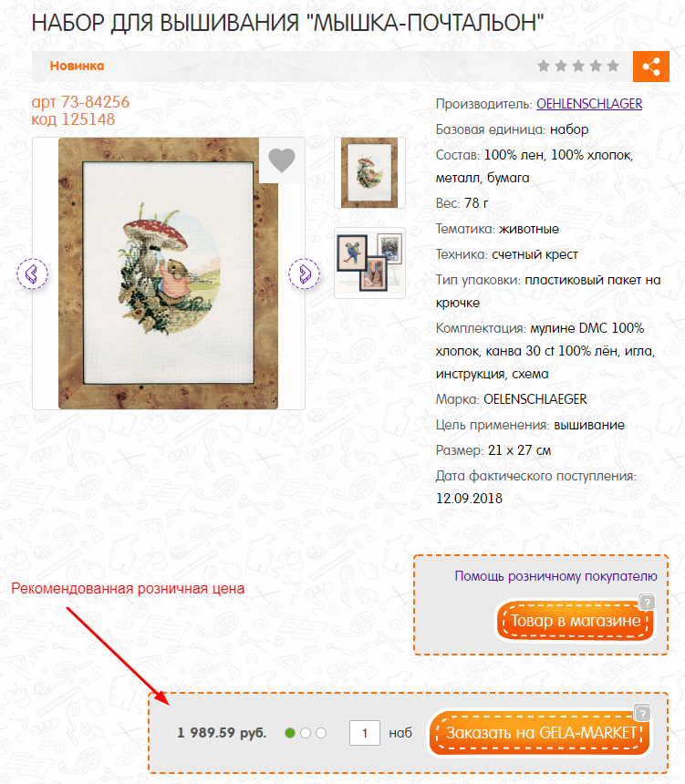This screenshot has width=685, height=784.
Task: Select the third empty availability dot
Action: [x=321, y=733]
